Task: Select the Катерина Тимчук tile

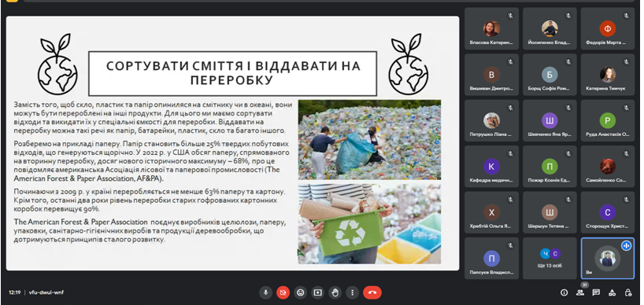Action: tap(608, 75)
